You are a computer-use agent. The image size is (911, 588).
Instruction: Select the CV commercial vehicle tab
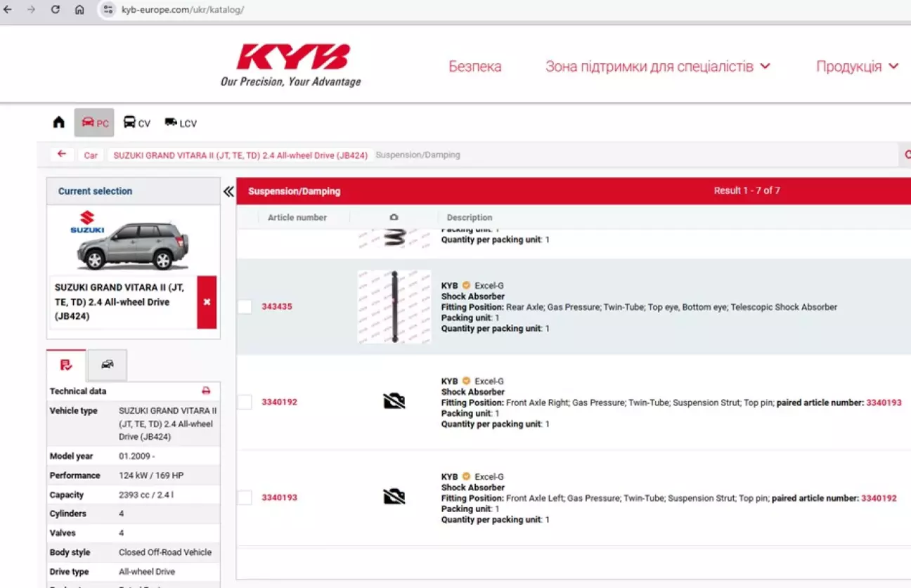[x=136, y=123]
